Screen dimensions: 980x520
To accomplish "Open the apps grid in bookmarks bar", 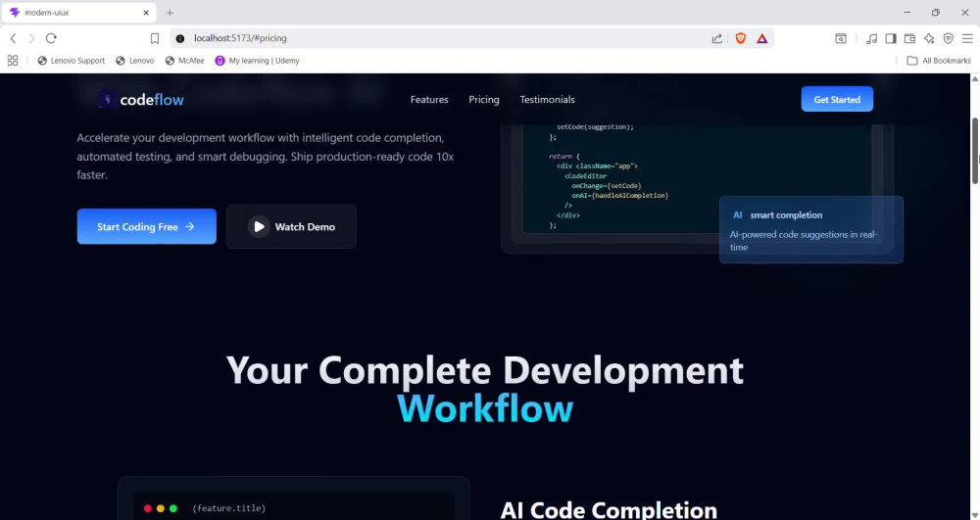I will [x=13, y=61].
